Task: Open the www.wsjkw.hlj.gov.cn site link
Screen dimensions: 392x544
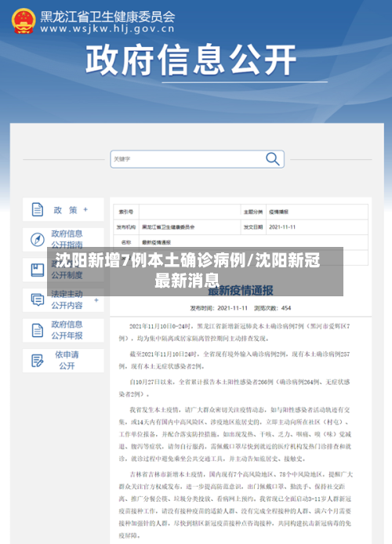Action: tap(107, 29)
